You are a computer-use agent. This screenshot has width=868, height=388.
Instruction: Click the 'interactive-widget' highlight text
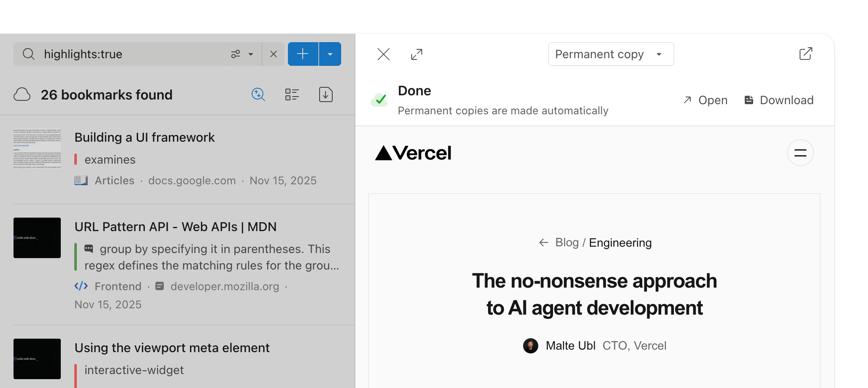(134, 370)
